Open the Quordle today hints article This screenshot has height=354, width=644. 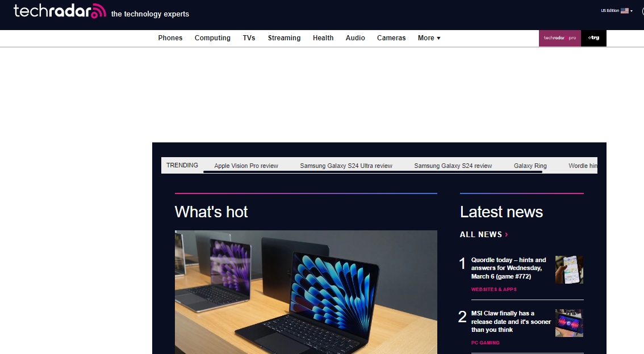pyautogui.click(x=508, y=268)
